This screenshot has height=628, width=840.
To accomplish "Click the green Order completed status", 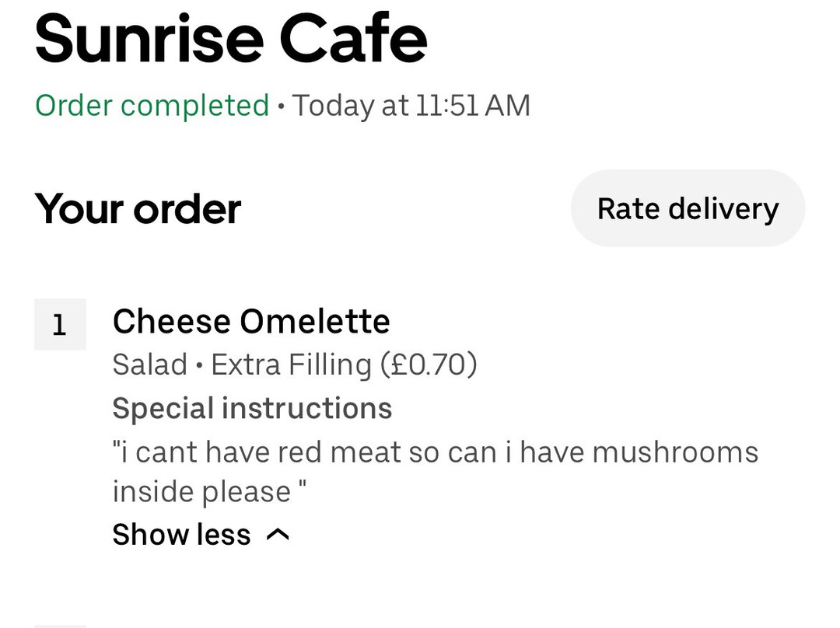I will pyautogui.click(x=152, y=106).
